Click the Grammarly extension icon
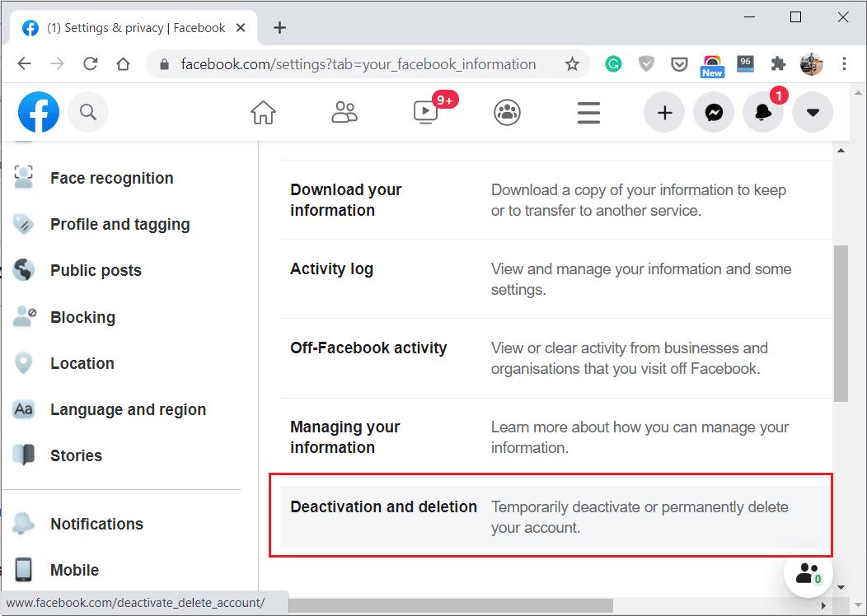867x616 pixels. pyautogui.click(x=613, y=63)
